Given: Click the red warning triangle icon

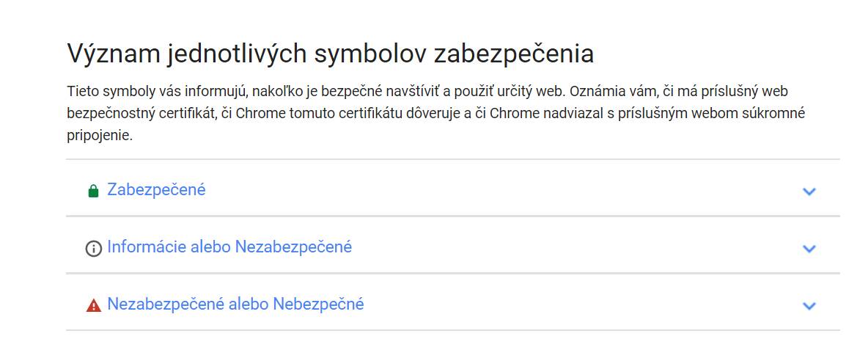Looking at the screenshot, I should [94, 305].
